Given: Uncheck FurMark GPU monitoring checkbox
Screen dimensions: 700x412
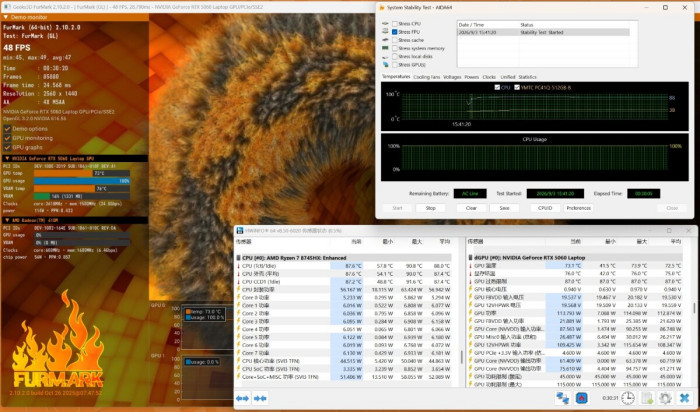Looking at the screenshot, I should [x=7, y=138].
